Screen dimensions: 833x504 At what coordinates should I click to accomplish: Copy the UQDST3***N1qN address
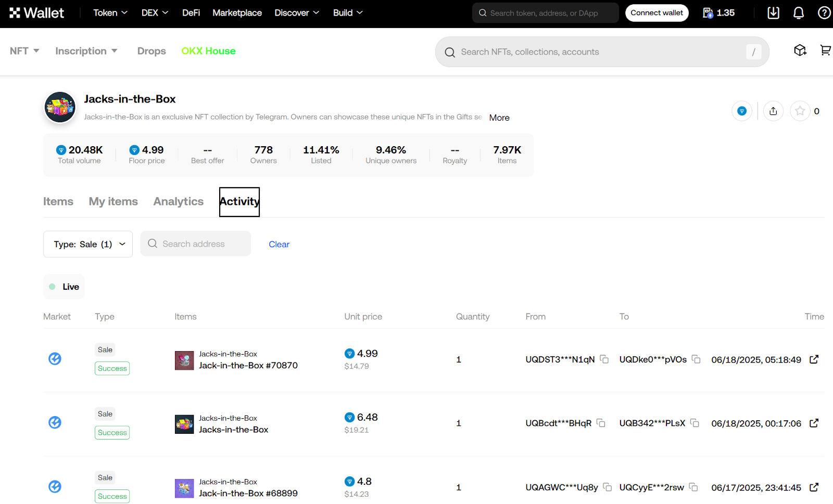(604, 359)
